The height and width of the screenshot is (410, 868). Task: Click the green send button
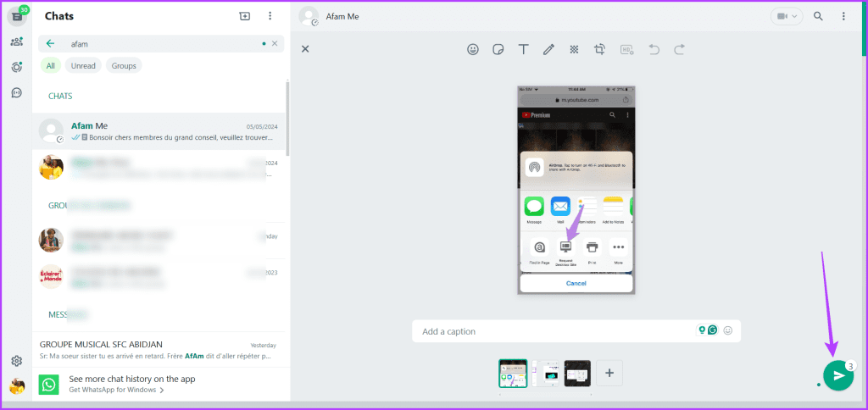coord(837,375)
